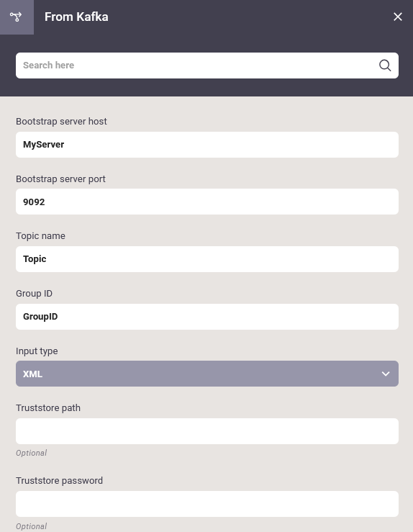This screenshot has width=413, height=532.
Task: Close the From Kafka panel
Action: (398, 17)
